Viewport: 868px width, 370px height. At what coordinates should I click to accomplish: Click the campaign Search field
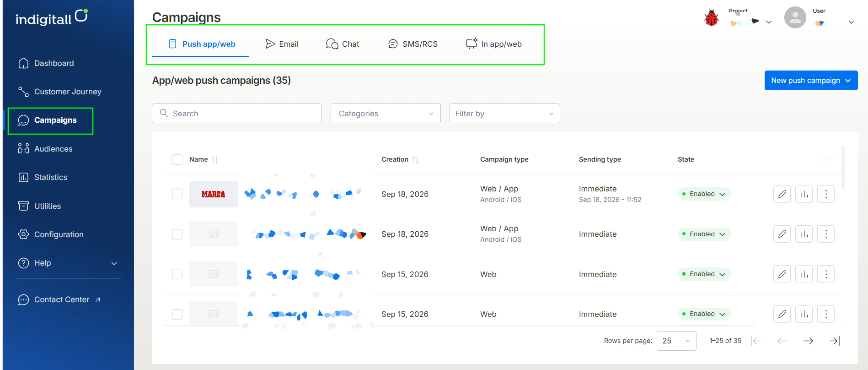point(237,114)
